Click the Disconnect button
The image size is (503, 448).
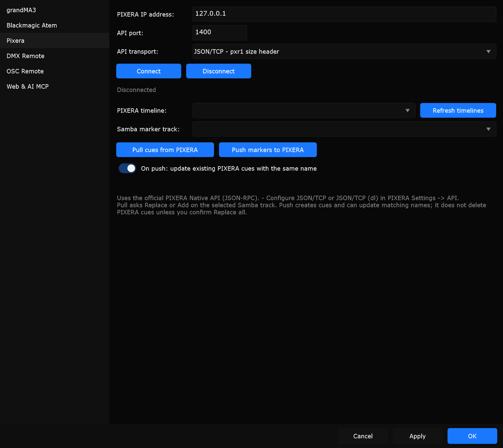click(x=219, y=71)
